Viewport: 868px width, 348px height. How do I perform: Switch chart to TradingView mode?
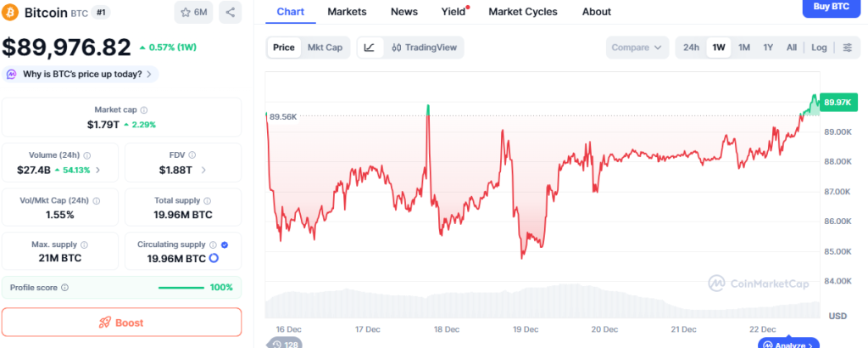click(x=424, y=48)
